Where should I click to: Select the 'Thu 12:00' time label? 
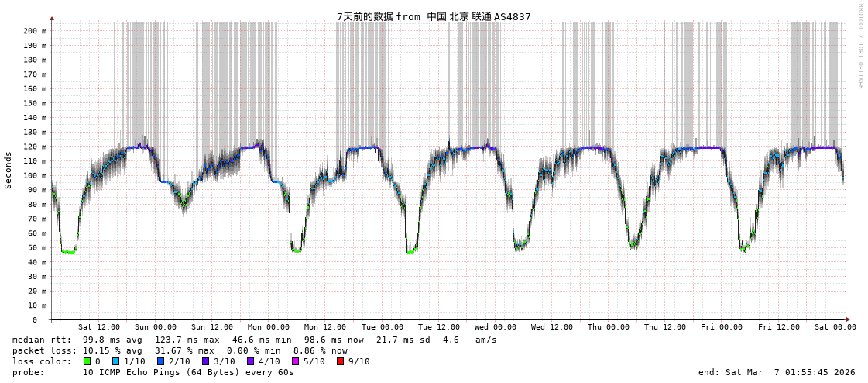pos(665,327)
